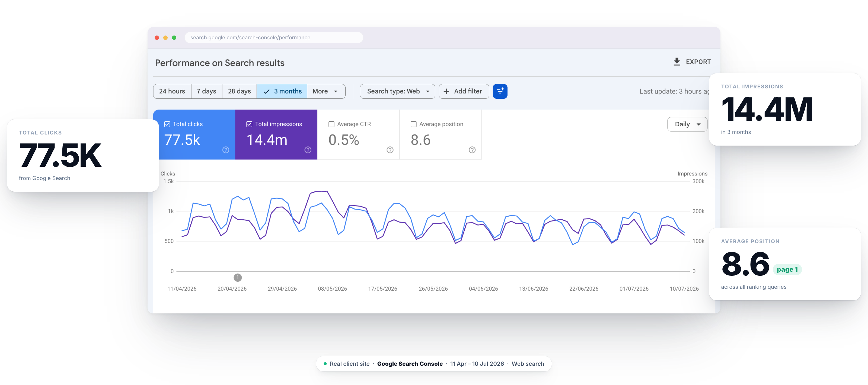The image size is (868, 385).
Task: Click the 'in 3 months' text
Action: [736, 132]
